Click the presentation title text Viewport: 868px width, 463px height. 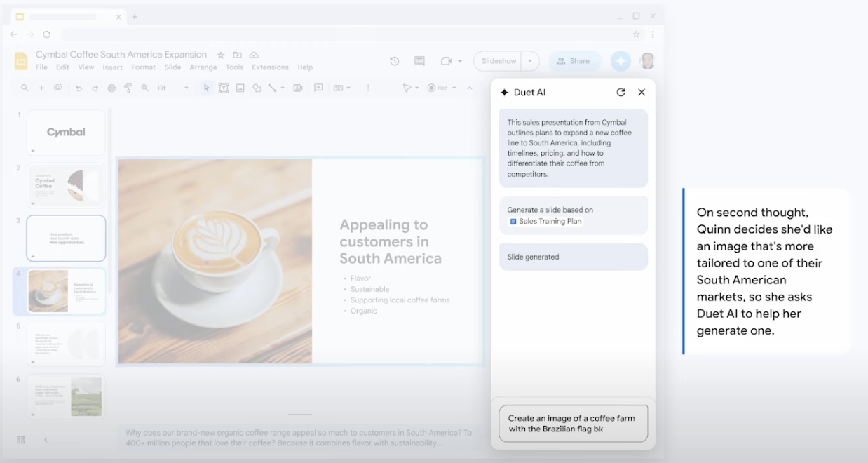point(121,55)
